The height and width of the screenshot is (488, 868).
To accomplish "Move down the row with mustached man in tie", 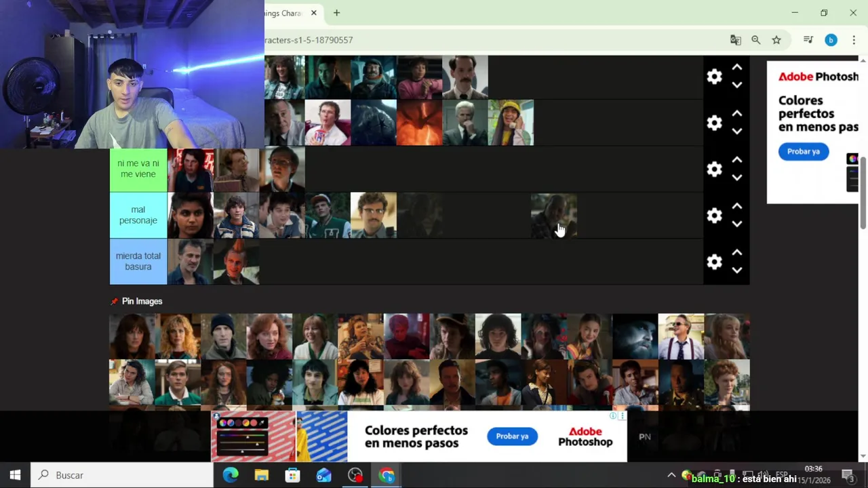I will coord(737,85).
